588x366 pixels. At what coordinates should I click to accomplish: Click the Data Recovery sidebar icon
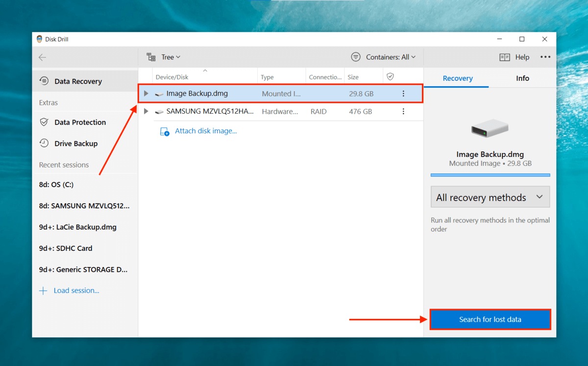44,81
